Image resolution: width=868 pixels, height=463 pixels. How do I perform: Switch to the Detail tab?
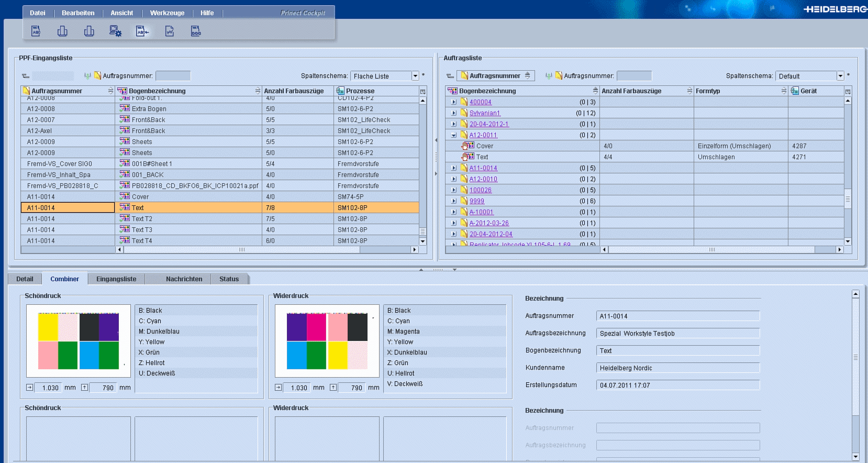pos(25,279)
